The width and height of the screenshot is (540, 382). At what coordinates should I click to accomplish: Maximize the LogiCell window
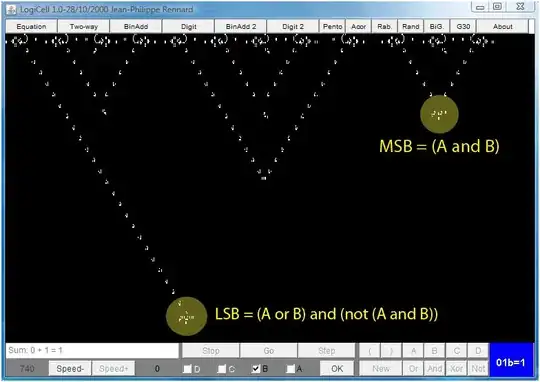tap(497, 7)
